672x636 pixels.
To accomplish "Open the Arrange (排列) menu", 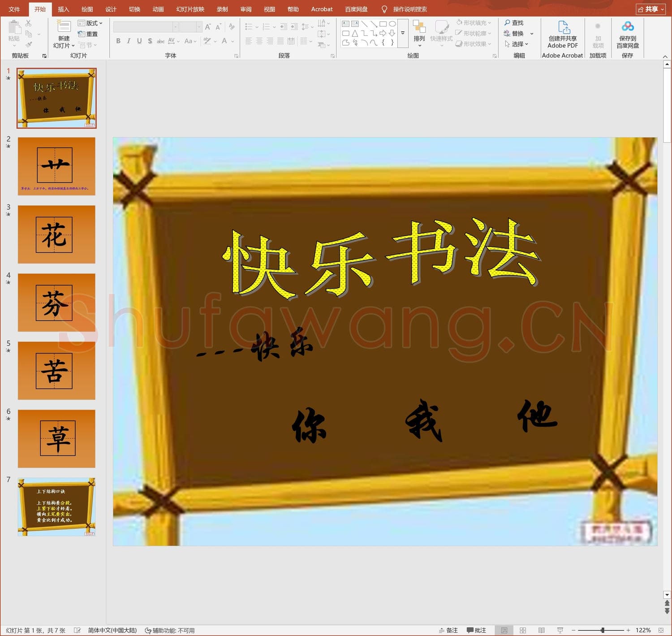I will [x=419, y=34].
